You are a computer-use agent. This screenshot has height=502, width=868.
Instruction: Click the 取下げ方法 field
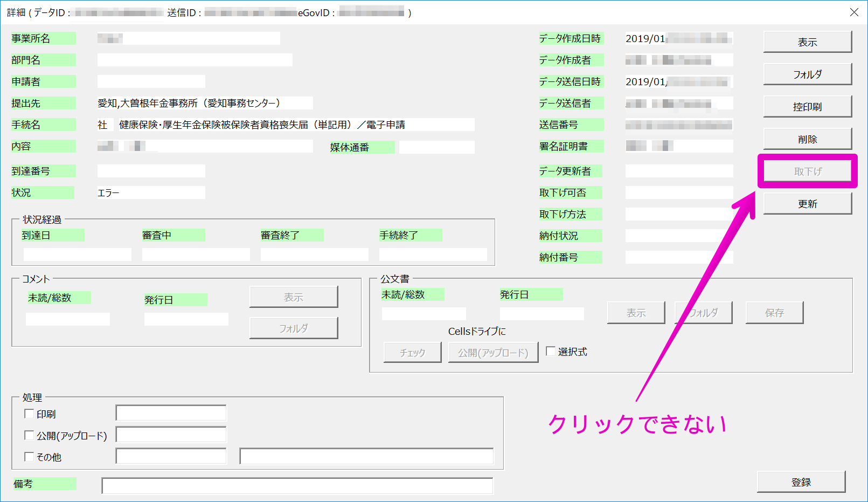click(x=679, y=214)
